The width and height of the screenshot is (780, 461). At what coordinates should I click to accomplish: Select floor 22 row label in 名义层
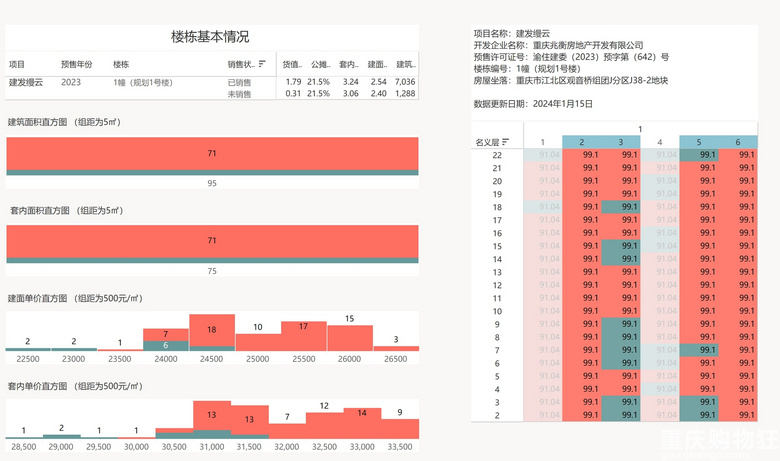[x=497, y=155]
